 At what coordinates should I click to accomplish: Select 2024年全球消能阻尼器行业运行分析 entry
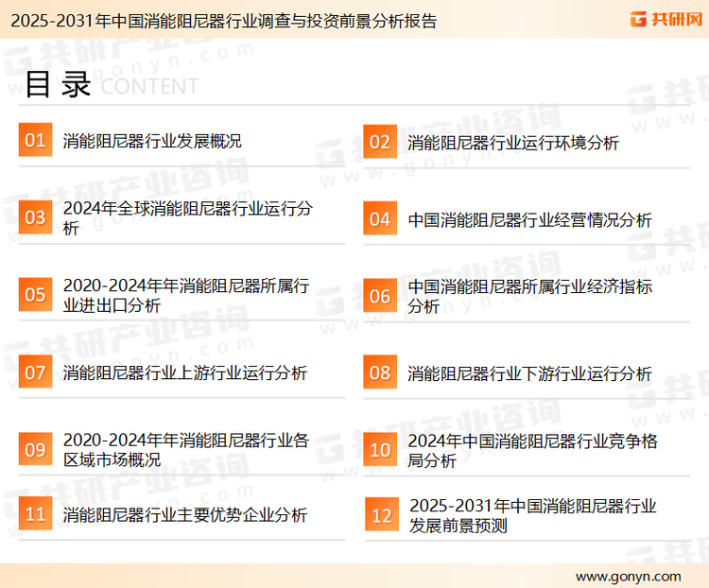click(x=188, y=218)
